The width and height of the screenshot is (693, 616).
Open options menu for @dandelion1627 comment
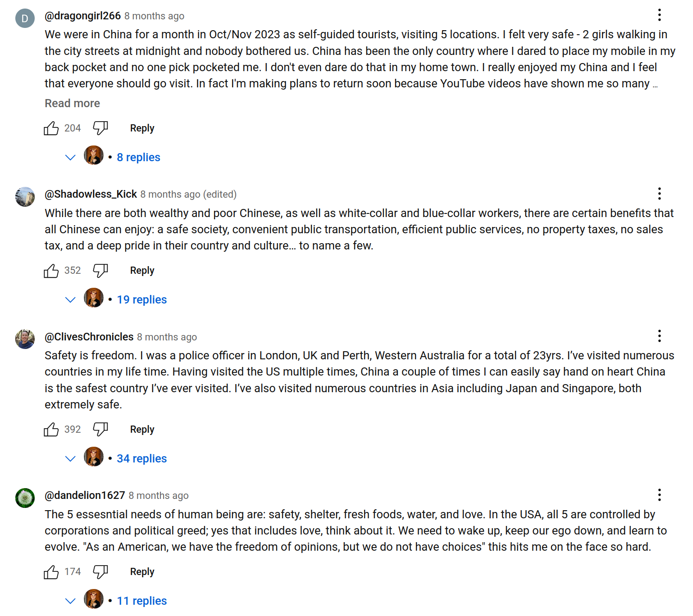point(659,495)
